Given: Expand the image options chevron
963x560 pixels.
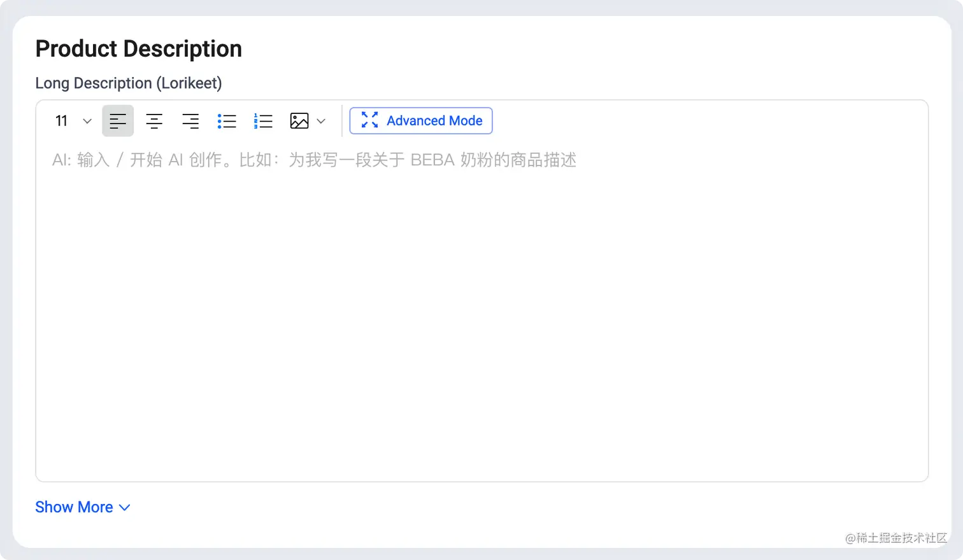Looking at the screenshot, I should tap(321, 121).
